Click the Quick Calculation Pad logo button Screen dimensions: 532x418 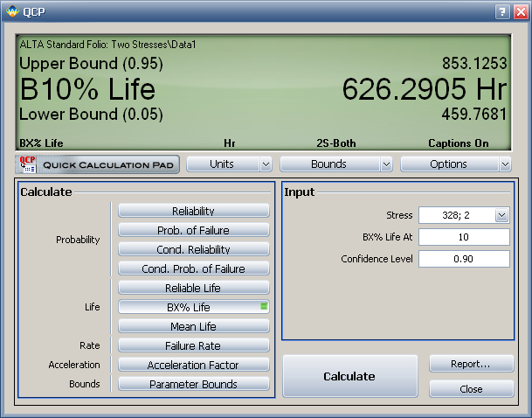click(97, 164)
